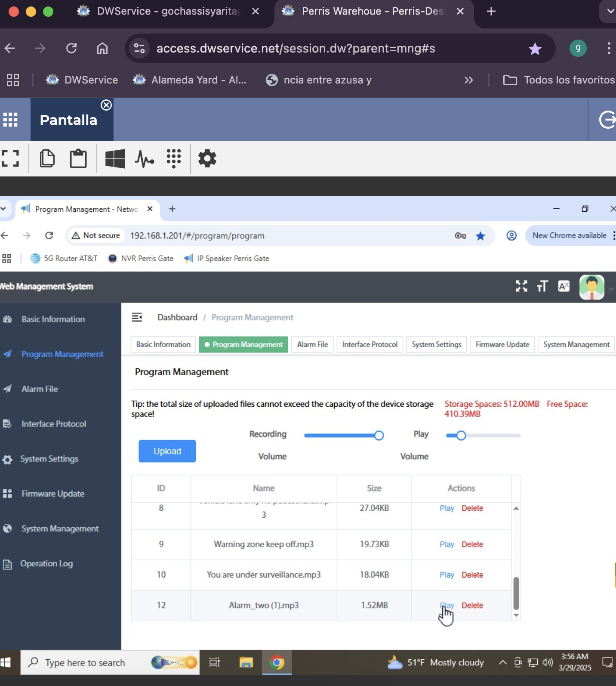616x686 pixels.
Task: Open the NVR Perris Gate bookmark
Action: tap(141, 258)
